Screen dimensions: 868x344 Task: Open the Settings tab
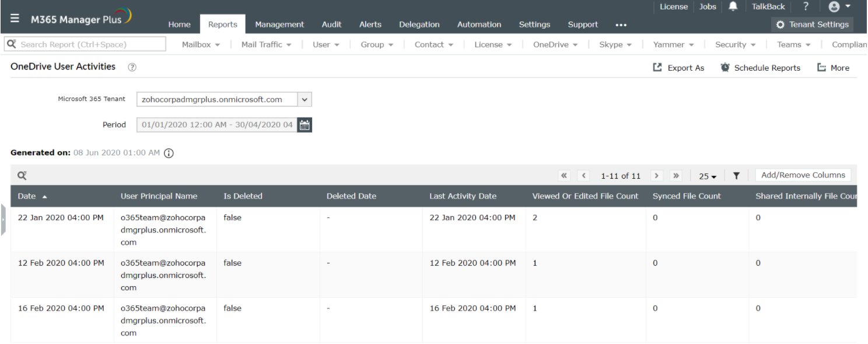point(534,25)
